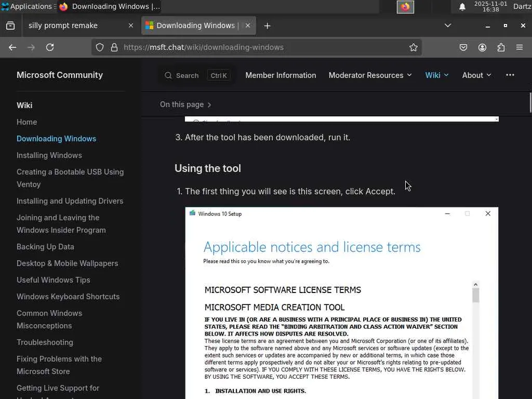Open a new browser tab
532x399 pixels.
[267, 26]
